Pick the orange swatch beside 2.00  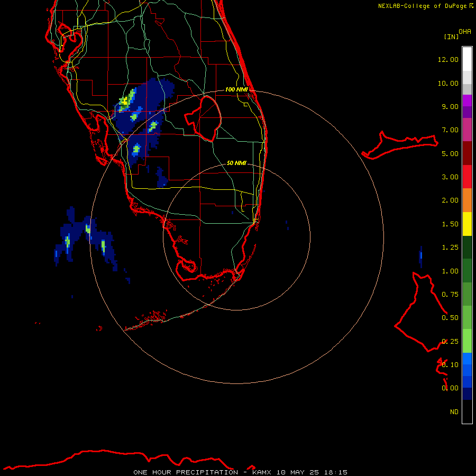pos(467,200)
